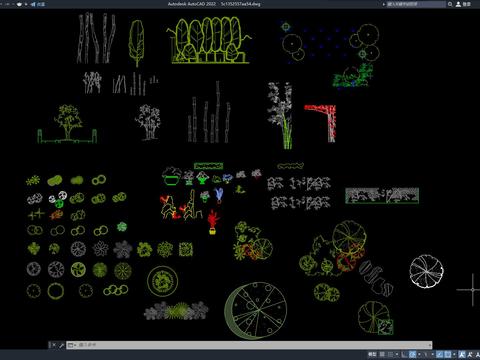This screenshot has width=480, height=360.
Task: Open the object snap options dropdown arrow
Action: pyautogui.click(x=454, y=354)
